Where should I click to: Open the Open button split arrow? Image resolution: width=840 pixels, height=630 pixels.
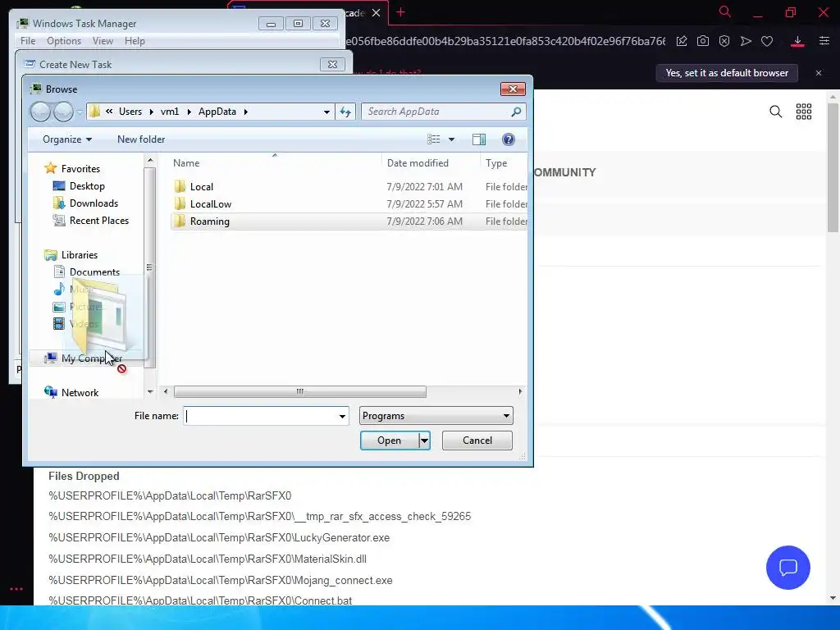[424, 441]
